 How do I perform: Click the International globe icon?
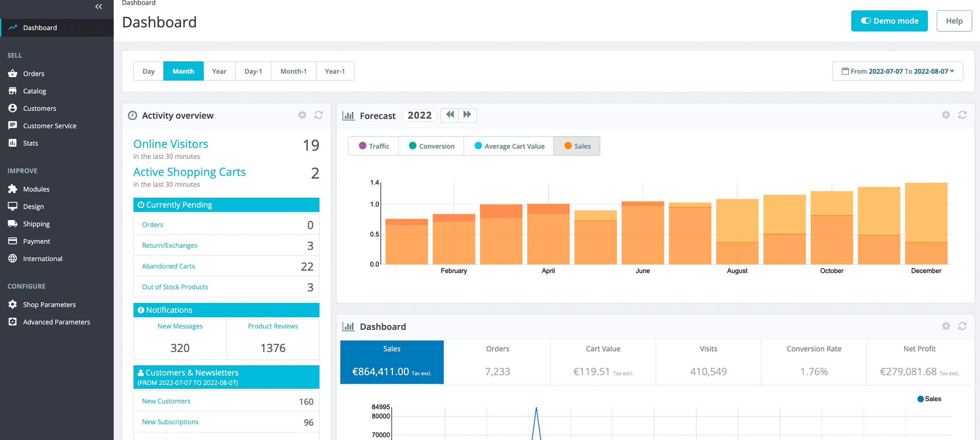pyautogui.click(x=13, y=259)
